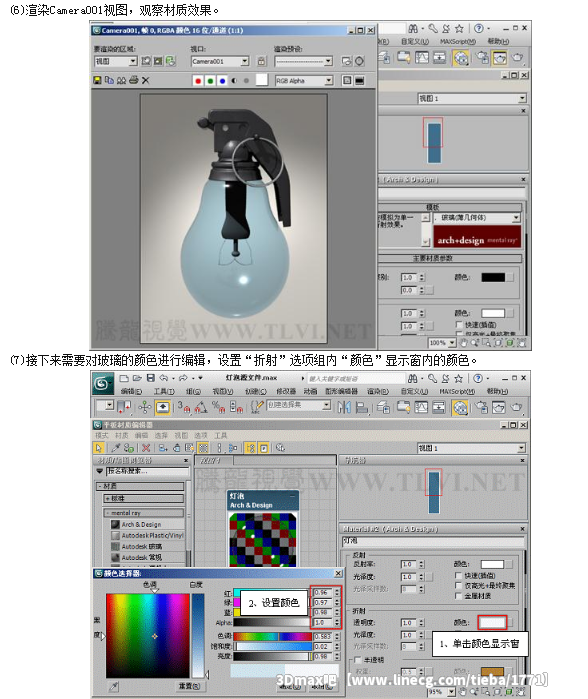Screen dimensions: 588x699
Task: Open the 视图(V) menu
Action: tap(222, 391)
